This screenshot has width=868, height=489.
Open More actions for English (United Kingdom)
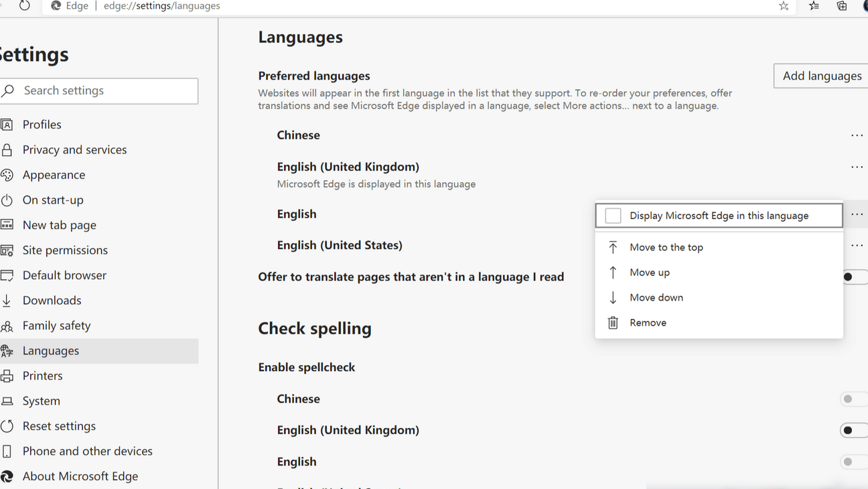(857, 167)
